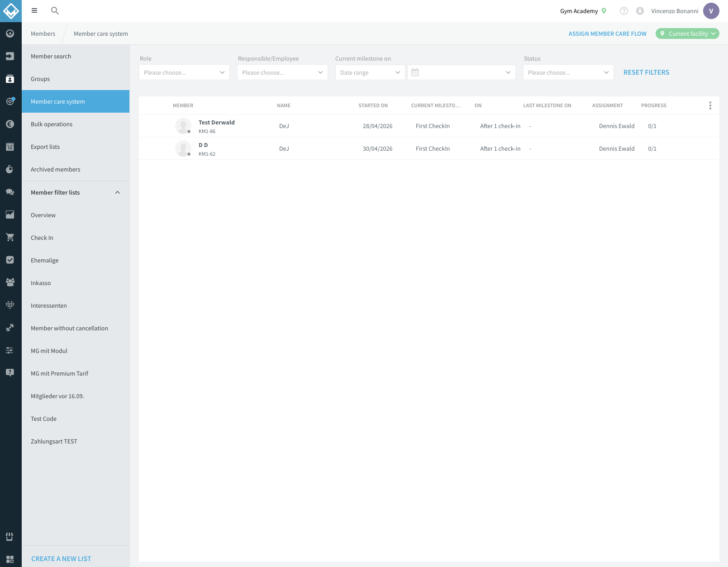The width and height of the screenshot is (728, 567).
Task: Click the Members breadcrumb
Action: [x=43, y=33]
